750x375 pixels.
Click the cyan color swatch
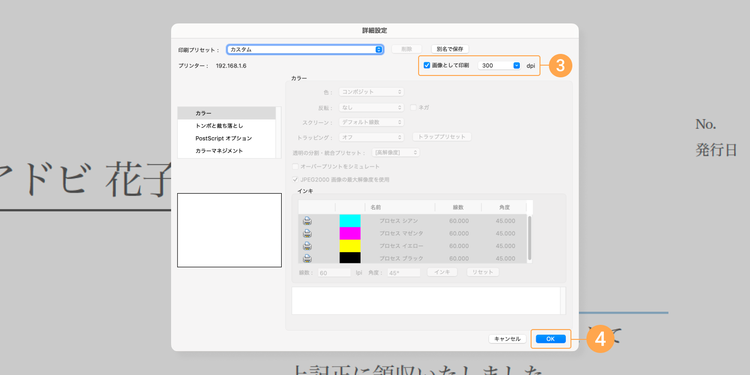pyautogui.click(x=350, y=221)
